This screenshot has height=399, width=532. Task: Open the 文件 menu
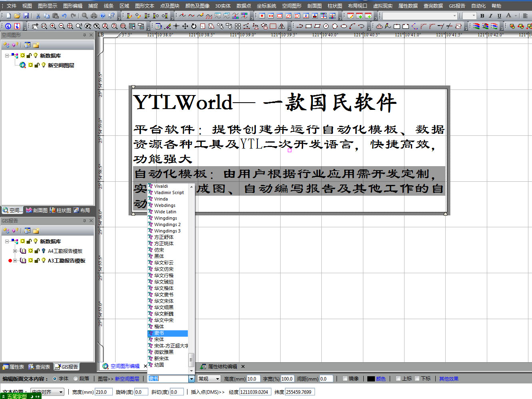click(x=12, y=6)
